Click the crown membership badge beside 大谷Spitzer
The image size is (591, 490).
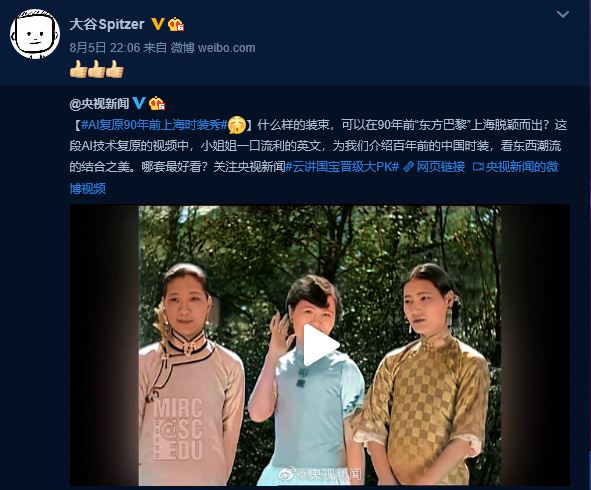pyautogui.click(x=176, y=24)
